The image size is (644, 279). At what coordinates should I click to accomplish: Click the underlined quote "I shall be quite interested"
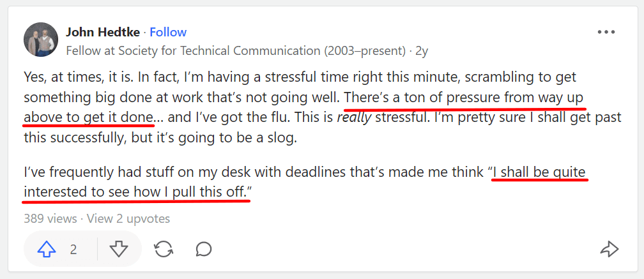point(540,172)
